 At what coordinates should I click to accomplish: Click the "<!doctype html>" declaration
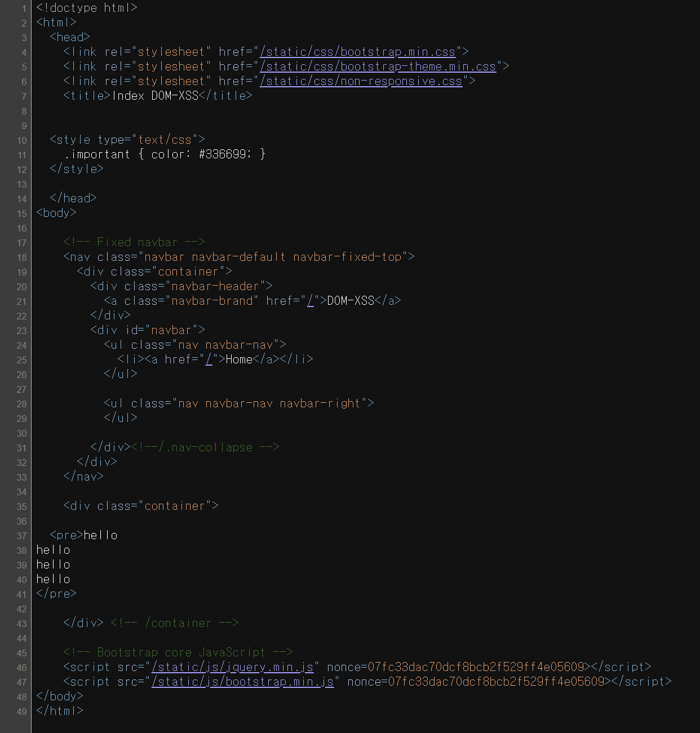click(x=86, y=8)
